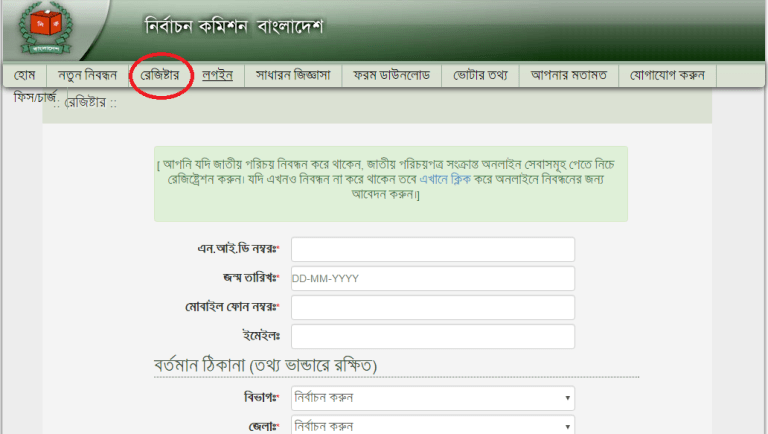768x434 pixels.
Task: Open যোগাযোগ করুন menu item
Action: pos(667,75)
